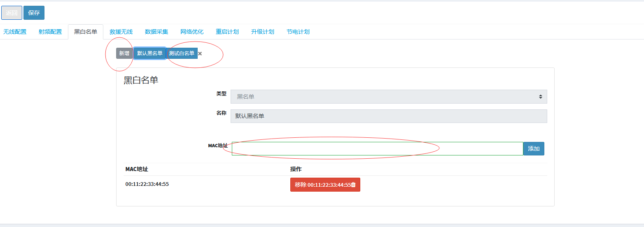Go to the 救援无线 tab

click(x=121, y=32)
